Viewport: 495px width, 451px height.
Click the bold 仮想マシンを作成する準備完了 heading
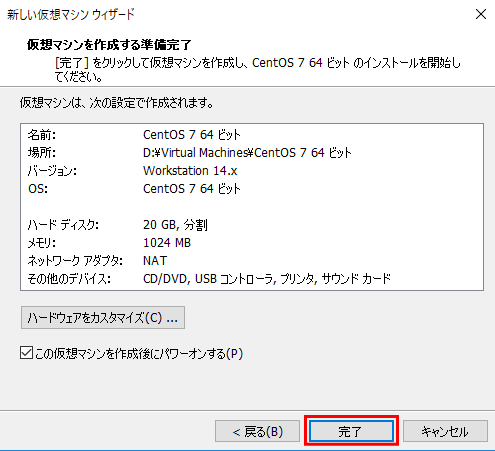click(x=109, y=44)
